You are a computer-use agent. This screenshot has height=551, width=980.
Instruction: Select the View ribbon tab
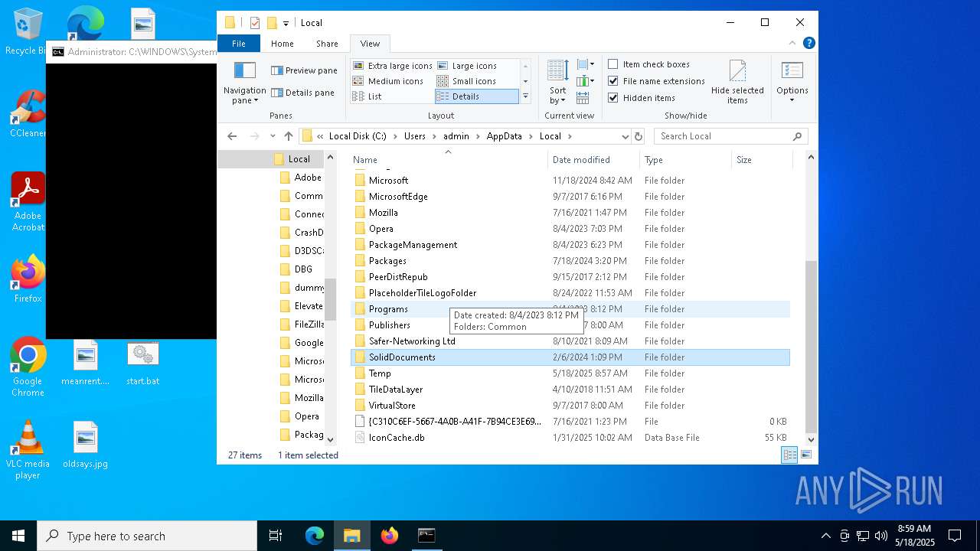[x=370, y=44]
